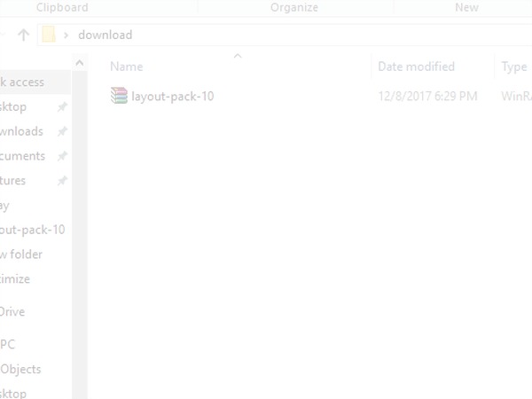
Task: Select New folder in navigation pane
Action: click(21, 254)
